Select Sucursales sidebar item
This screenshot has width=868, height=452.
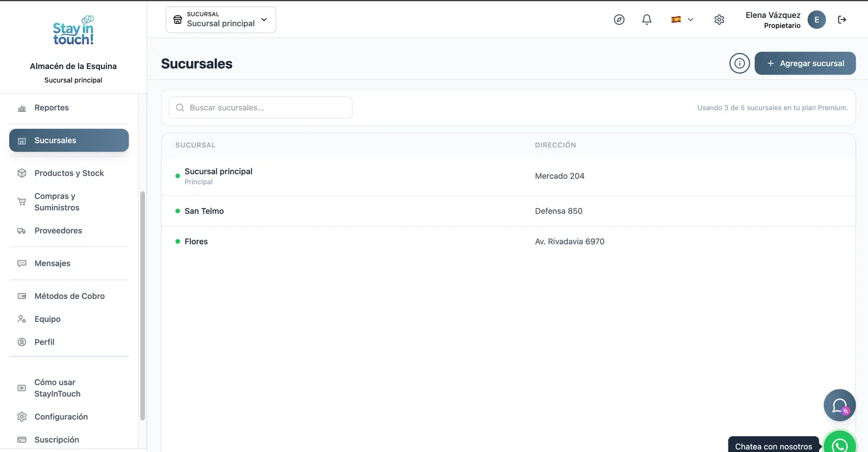[x=69, y=140]
